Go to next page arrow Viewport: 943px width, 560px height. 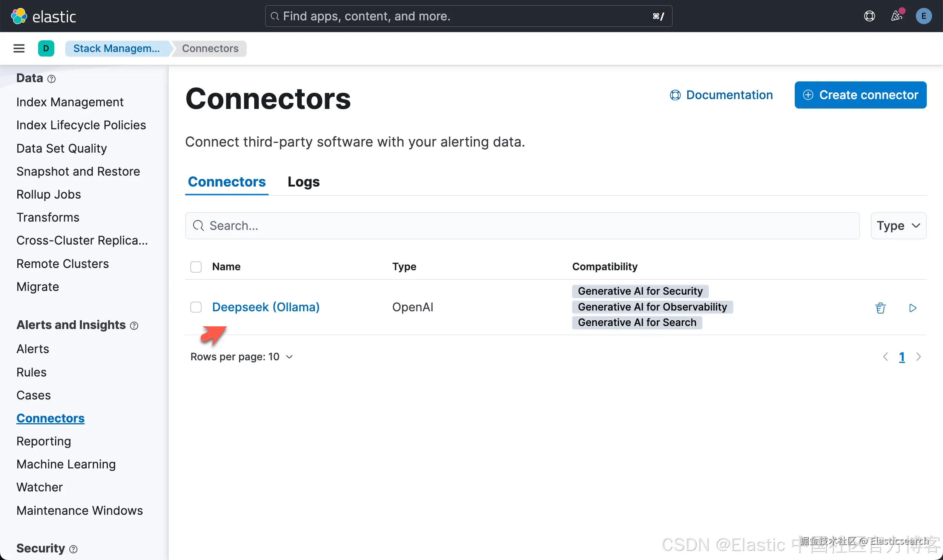(918, 357)
